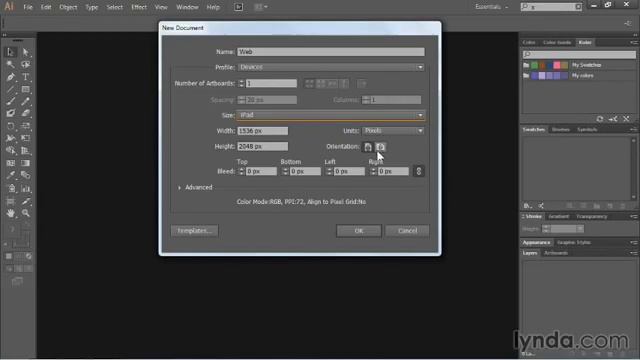640x360 pixels.
Task: Click the Number of Artboards stepper arrows
Action: (241, 84)
